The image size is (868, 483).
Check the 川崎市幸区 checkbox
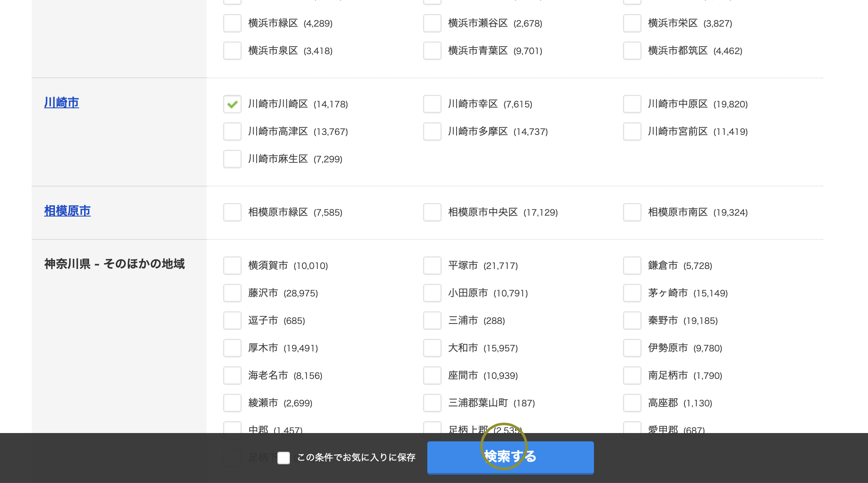432,104
